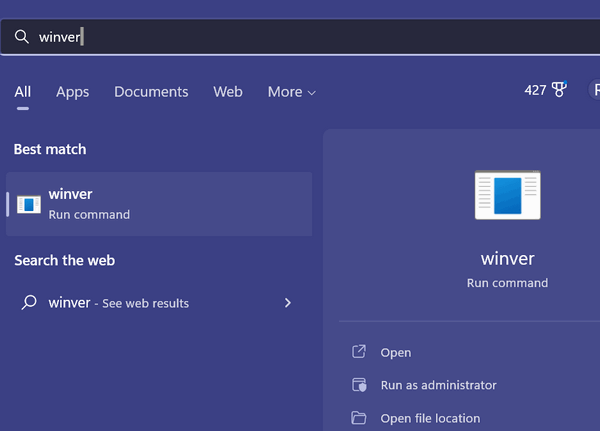Switch to the Documents tab
Image resolution: width=600 pixels, height=431 pixels.
pyautogui.click(x=151, y=92)
